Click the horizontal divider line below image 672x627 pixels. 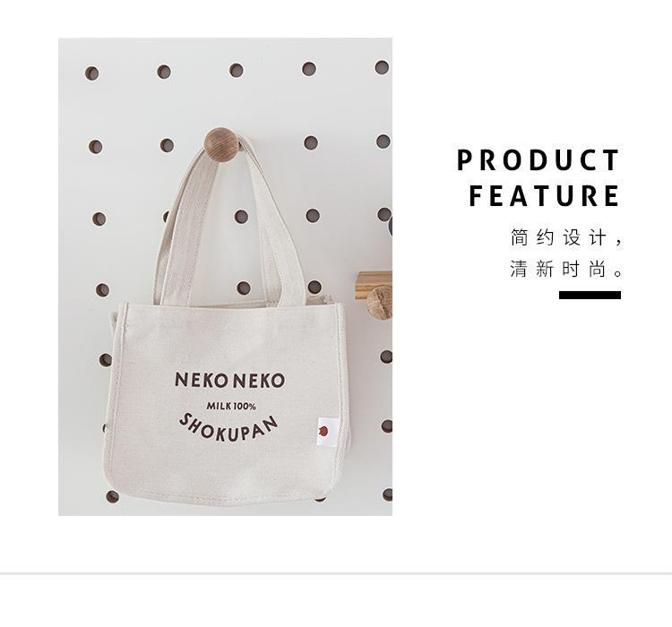coord(336,573)
